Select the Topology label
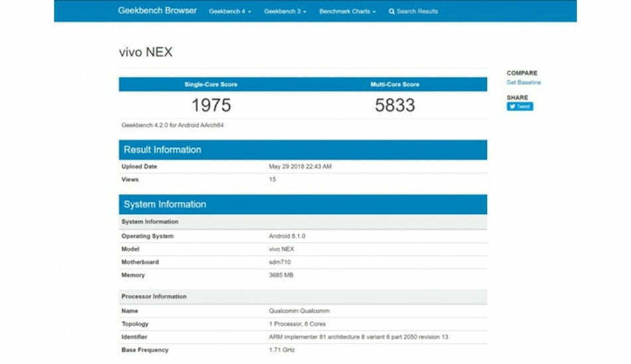 pos(135,324)
